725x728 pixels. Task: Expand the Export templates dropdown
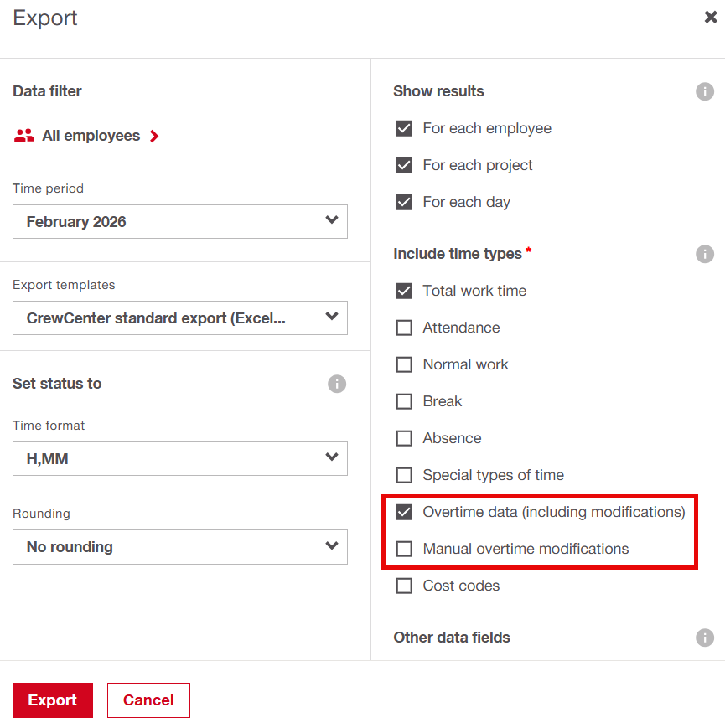pos(179,318)
